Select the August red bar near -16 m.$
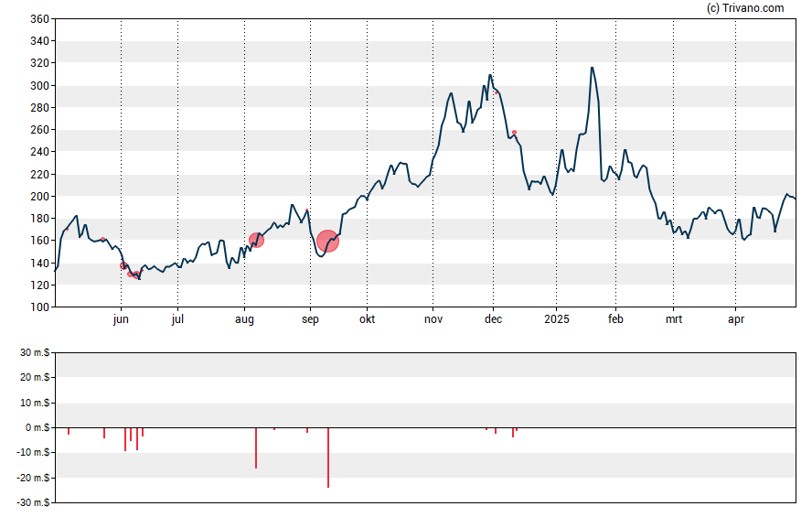The height and width of the screenshot is (517, 812). pyautogui.click(x=256, y=448)
